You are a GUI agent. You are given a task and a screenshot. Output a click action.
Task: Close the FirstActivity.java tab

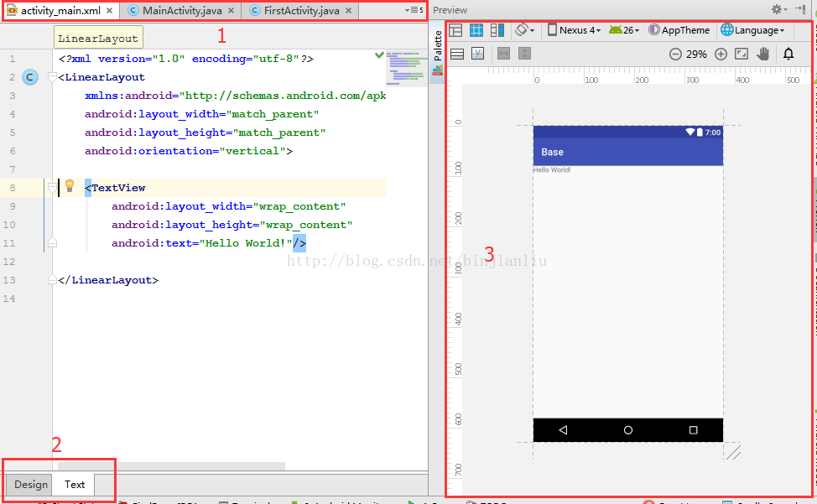(x=349, y=10)
